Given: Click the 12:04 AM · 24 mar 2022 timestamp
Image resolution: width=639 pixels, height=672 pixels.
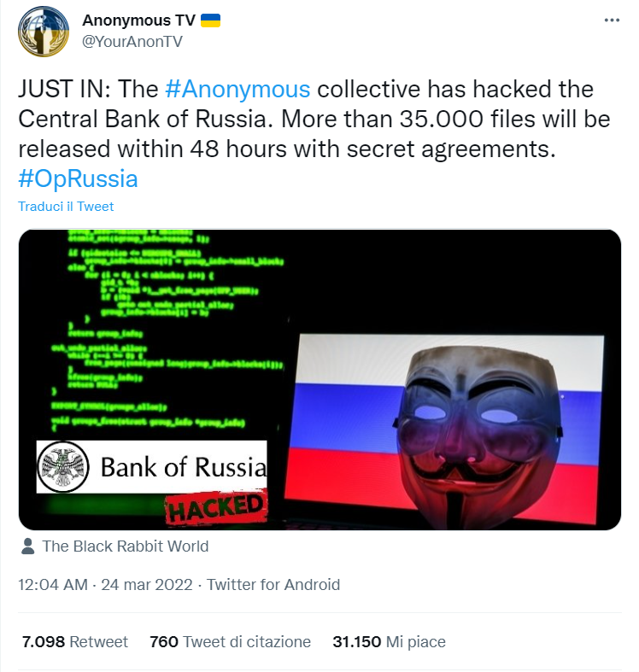Looking at the screenshot, I should 107,585.
